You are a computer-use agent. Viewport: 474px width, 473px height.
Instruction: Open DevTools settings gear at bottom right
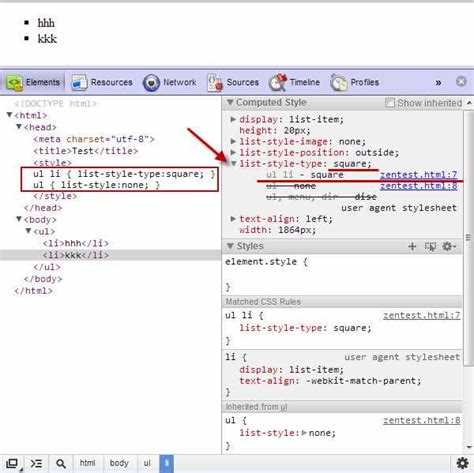coord(462,463)
